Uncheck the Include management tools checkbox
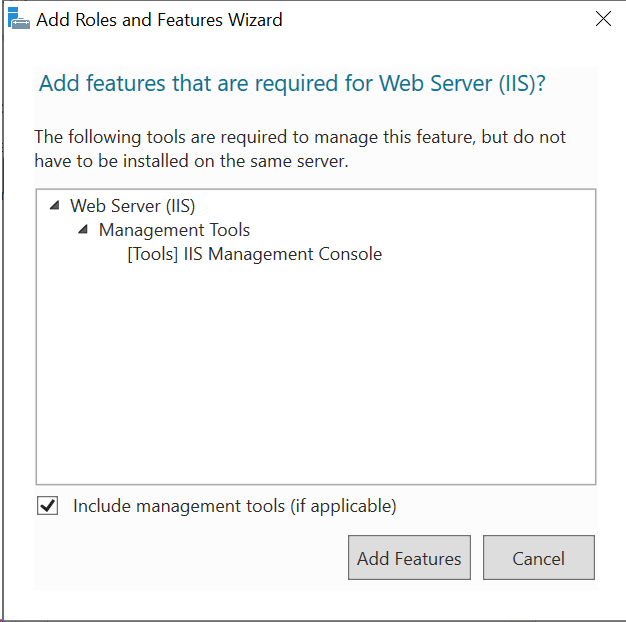The width and height of the screenshot is (626, 622). pos(48,505)
